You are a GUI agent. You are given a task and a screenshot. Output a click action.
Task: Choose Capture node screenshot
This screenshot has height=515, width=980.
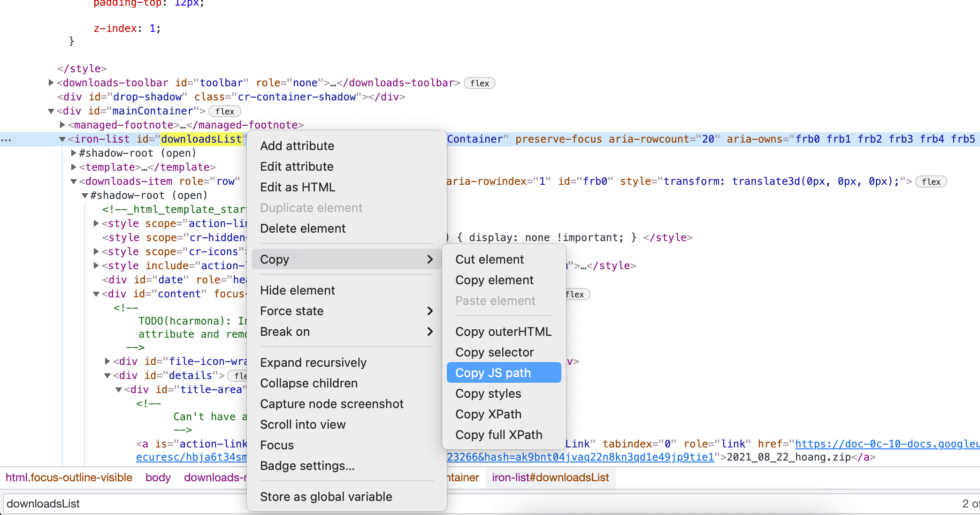coord(331,404)
